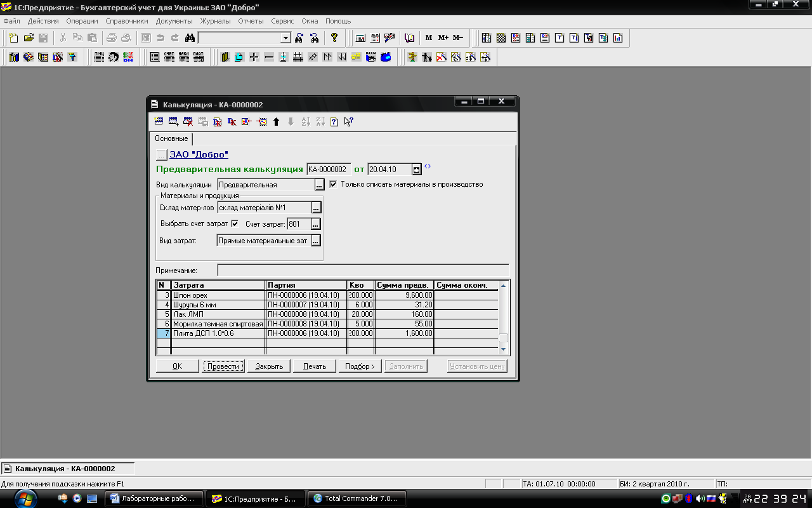Viewport: 812px width, 508px height.
Task: Open the Операции menu
Action: coord(82,21)
